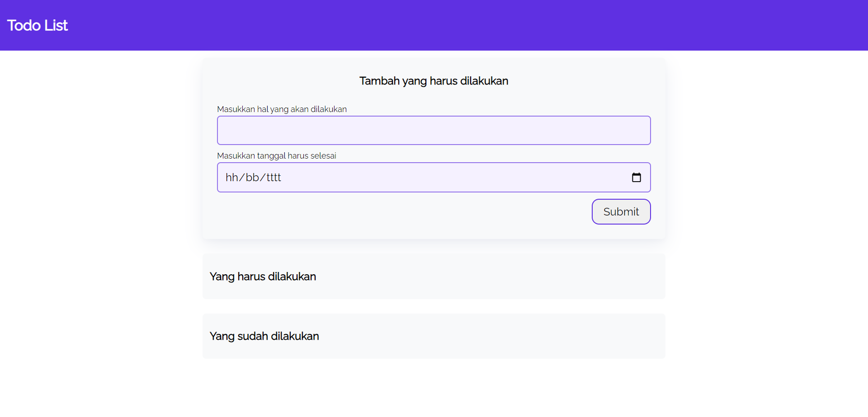The image size is (868, 417).
Task: Select the month segment 'bb' in date field
Action: (252, 178)
